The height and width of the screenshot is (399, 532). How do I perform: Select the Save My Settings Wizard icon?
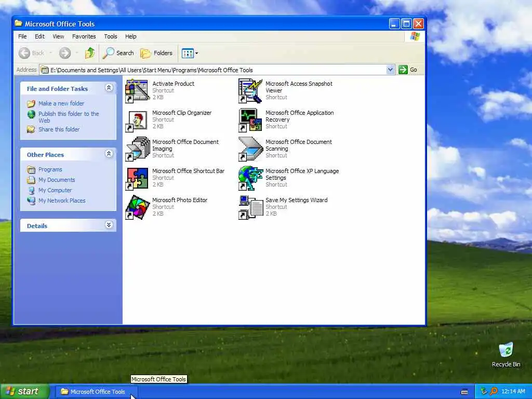[250, 207]
